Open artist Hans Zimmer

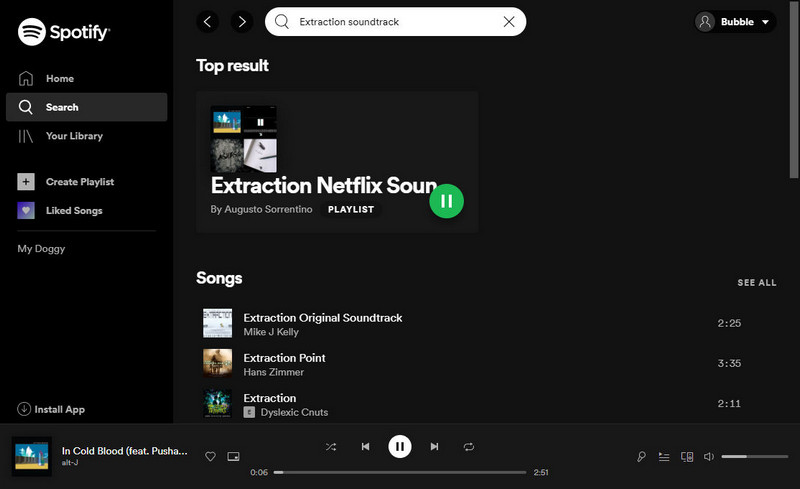[273, 372]
